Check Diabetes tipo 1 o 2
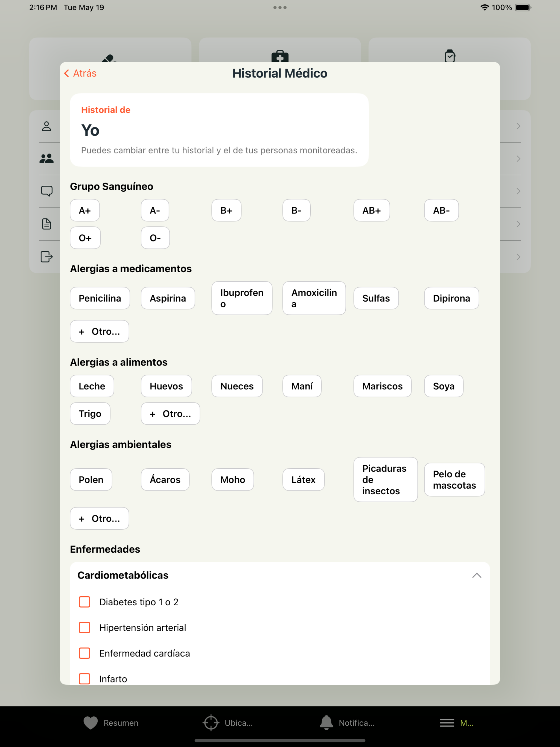This screenshot has height=747, width=560. (84, 602)
